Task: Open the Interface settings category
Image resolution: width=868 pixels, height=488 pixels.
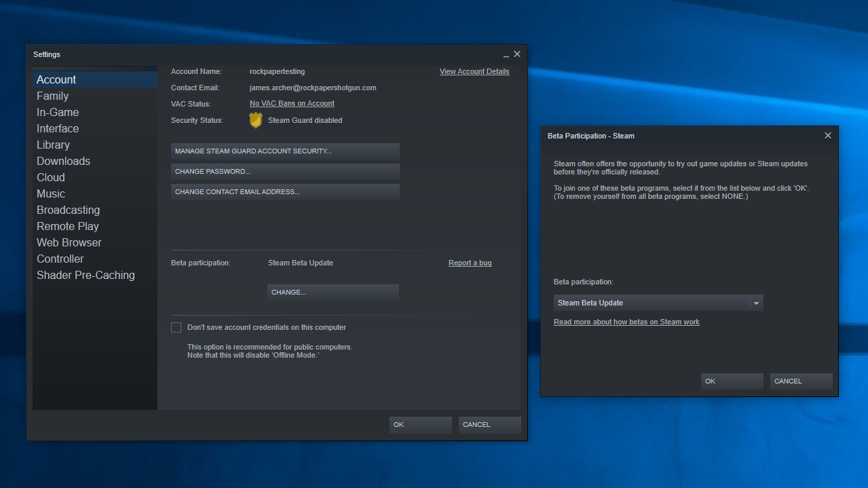Action: click(57, 128)
